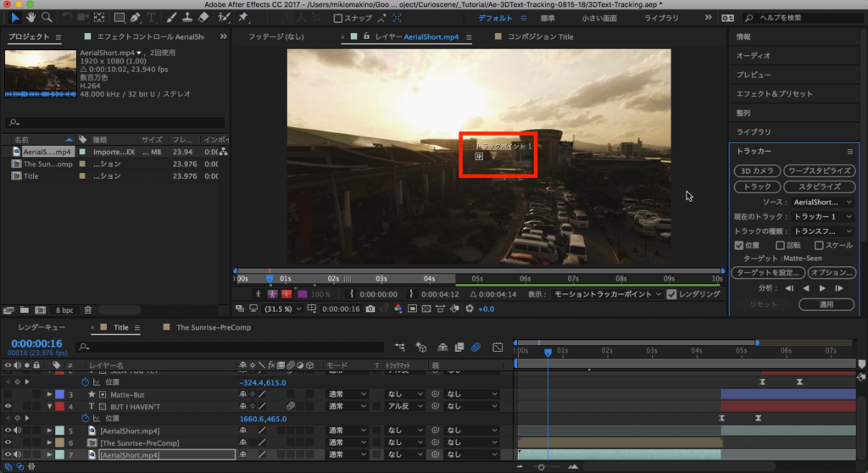Click the 3D カメラ tracker button
The height and width of the screenshot is (473, 868).
tap(756, 170)
